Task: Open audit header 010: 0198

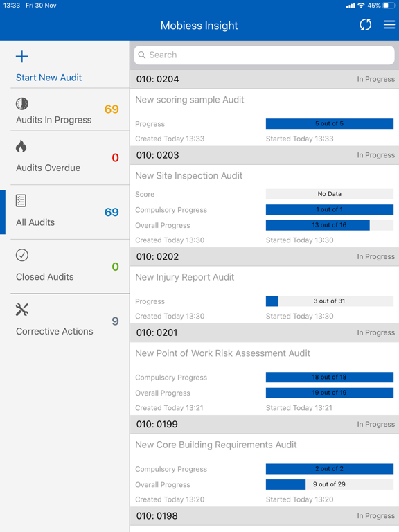Action: click(265, 515)
